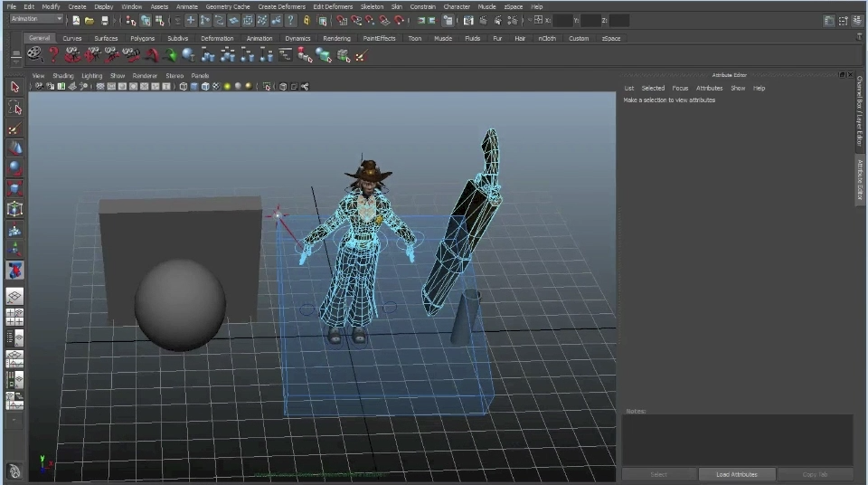
Task: Toggle Lock current selection padlock
Action: point(307,21)
